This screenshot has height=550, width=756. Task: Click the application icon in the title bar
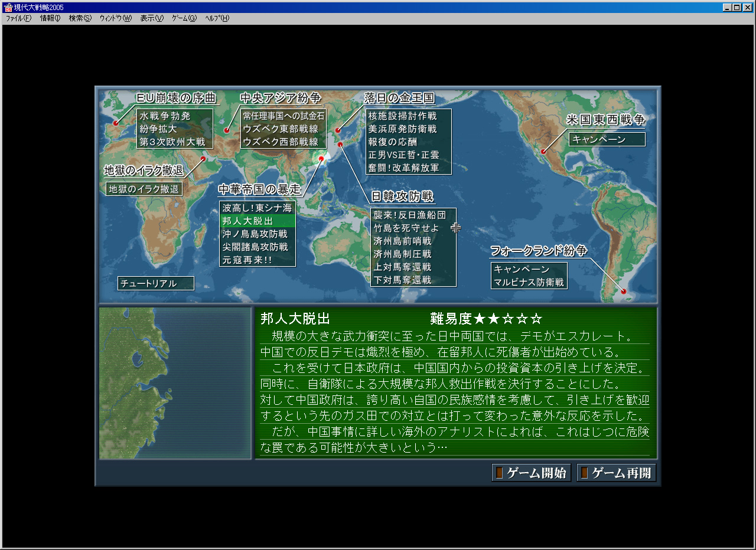click(x=8, y=8)
